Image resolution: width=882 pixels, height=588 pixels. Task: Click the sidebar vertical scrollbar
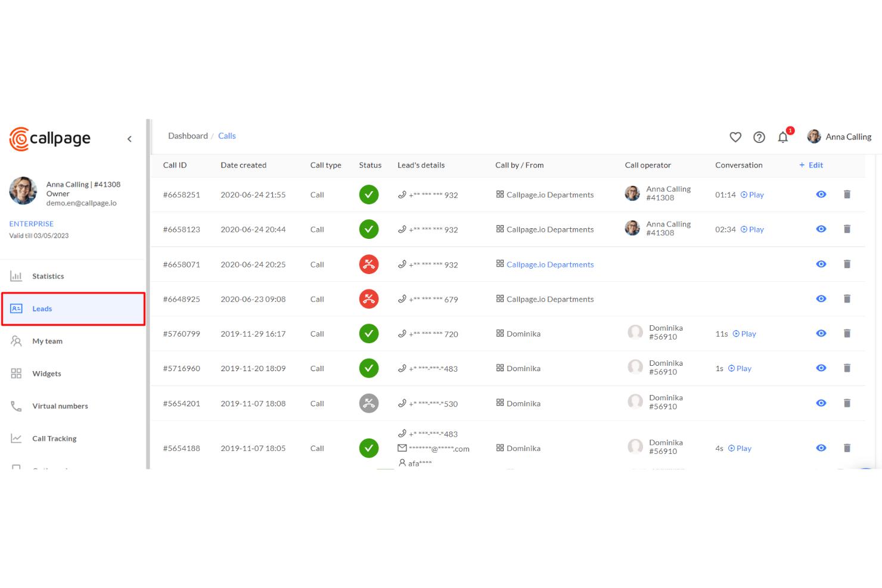point(148,294)
